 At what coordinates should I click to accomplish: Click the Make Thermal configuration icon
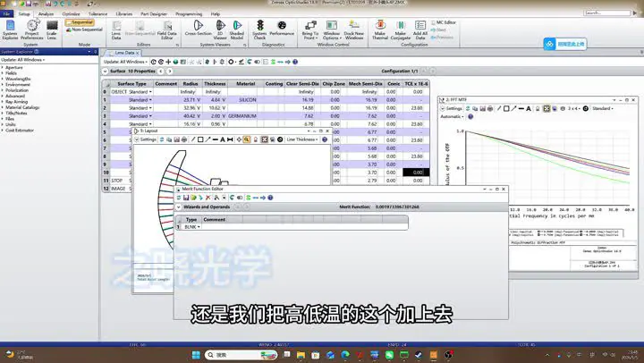point(380,30)
